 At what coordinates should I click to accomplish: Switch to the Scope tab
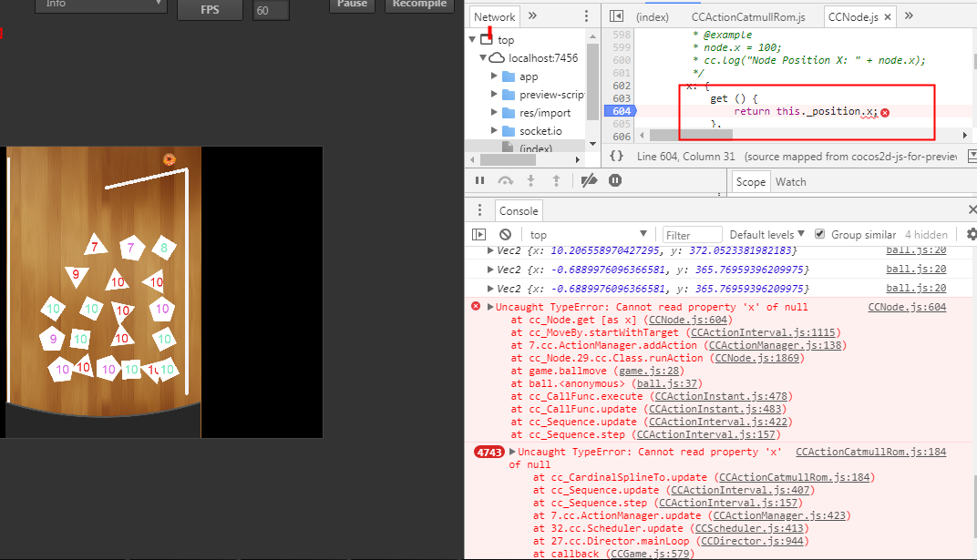click(x=750, y=182)
